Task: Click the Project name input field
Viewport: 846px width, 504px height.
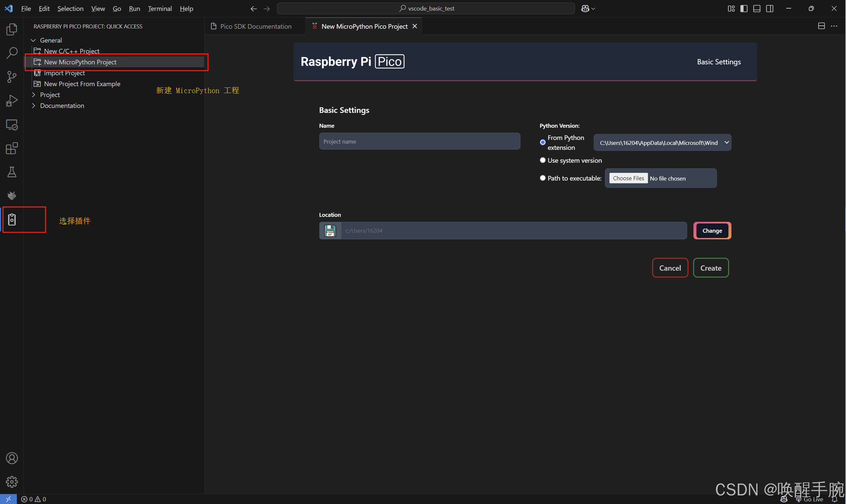Action: coord(419,142)
